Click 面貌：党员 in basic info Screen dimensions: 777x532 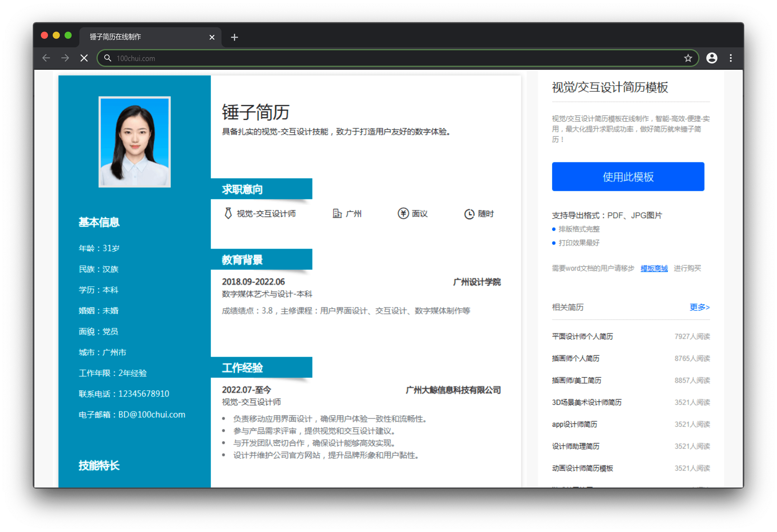point(99,331)
